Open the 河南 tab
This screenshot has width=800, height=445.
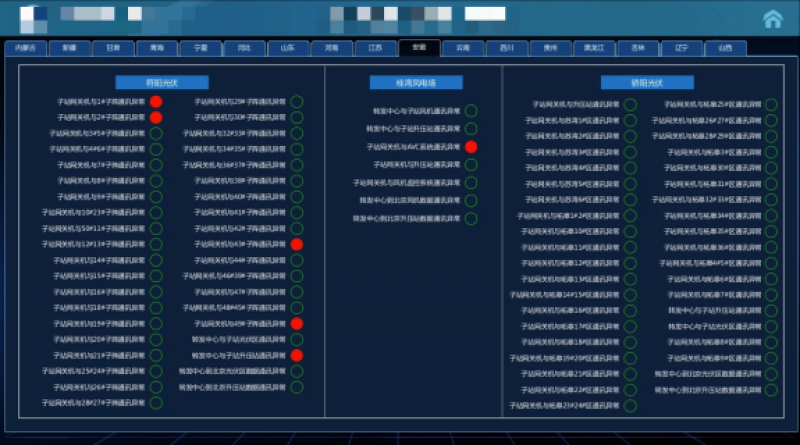click(x=332, y=48)
